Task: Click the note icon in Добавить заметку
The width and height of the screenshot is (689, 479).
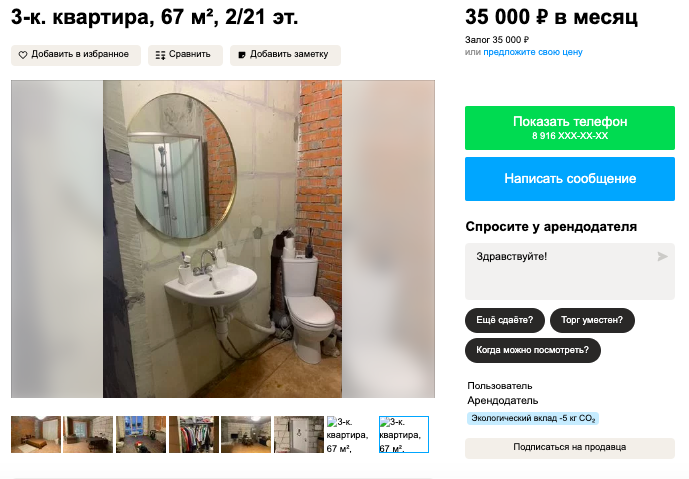Action: [x=241, y=55]
